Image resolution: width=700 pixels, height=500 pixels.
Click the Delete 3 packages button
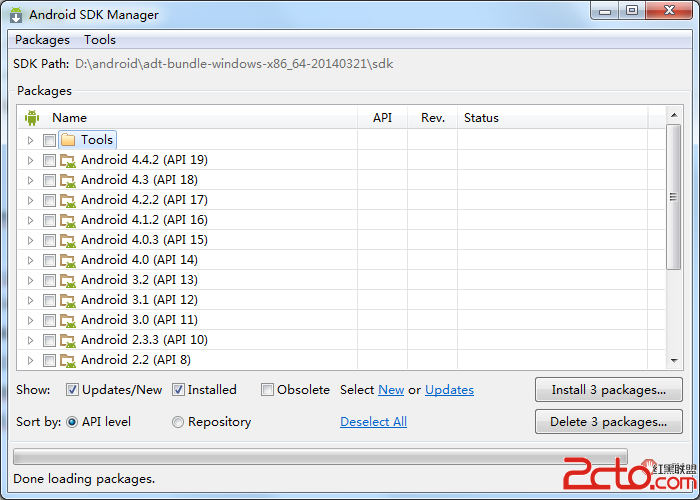608,422
